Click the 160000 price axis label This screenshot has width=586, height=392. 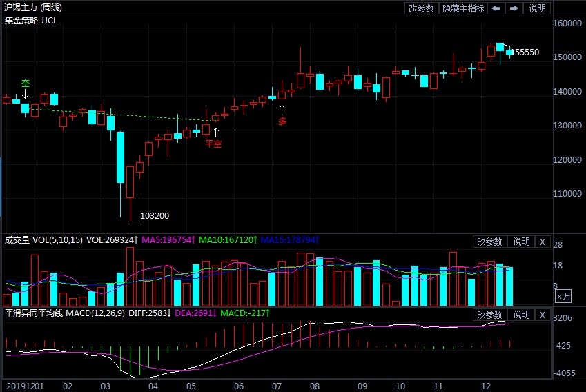coord(567,23)
